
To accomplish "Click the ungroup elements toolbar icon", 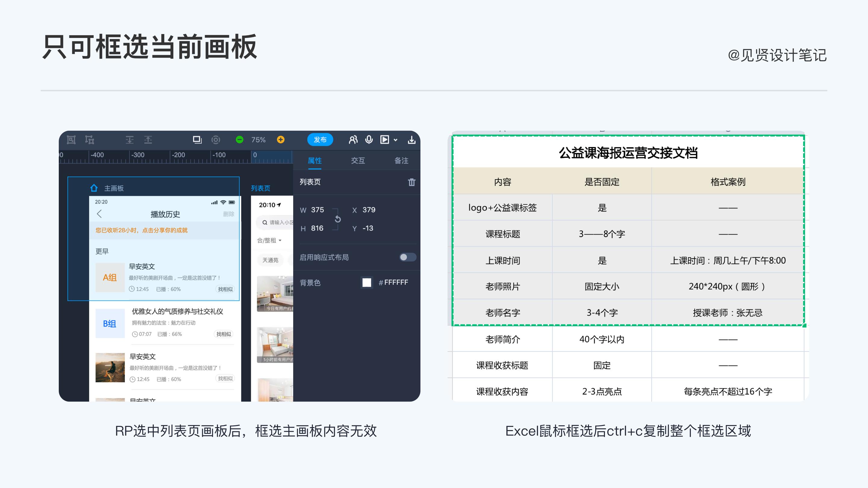I will coord(90,140).
